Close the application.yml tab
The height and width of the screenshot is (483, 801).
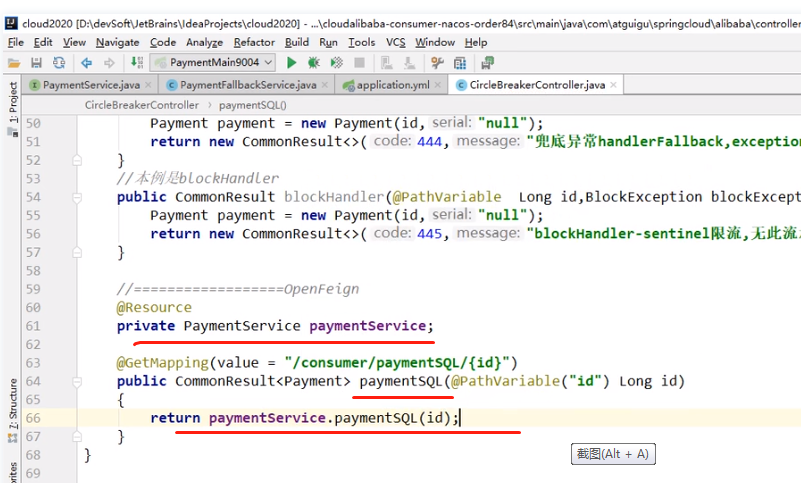[x=438, y=85]
